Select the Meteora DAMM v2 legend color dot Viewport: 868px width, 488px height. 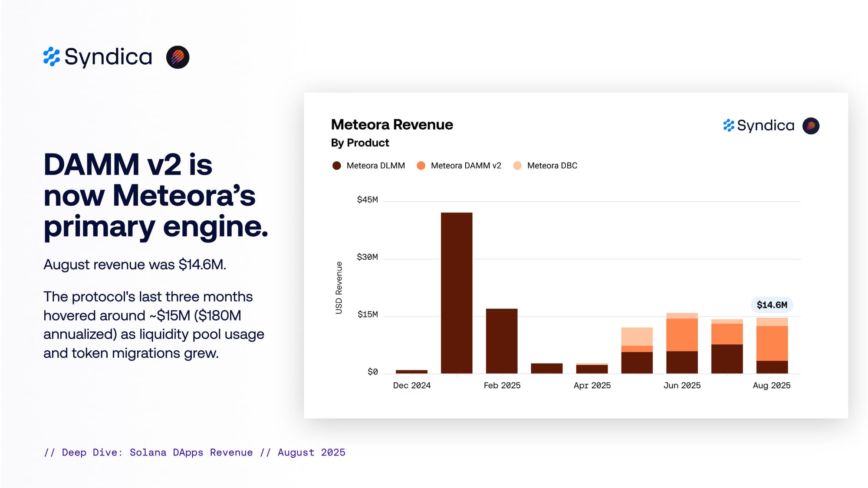pyautogui.click(x=421, y=166)
